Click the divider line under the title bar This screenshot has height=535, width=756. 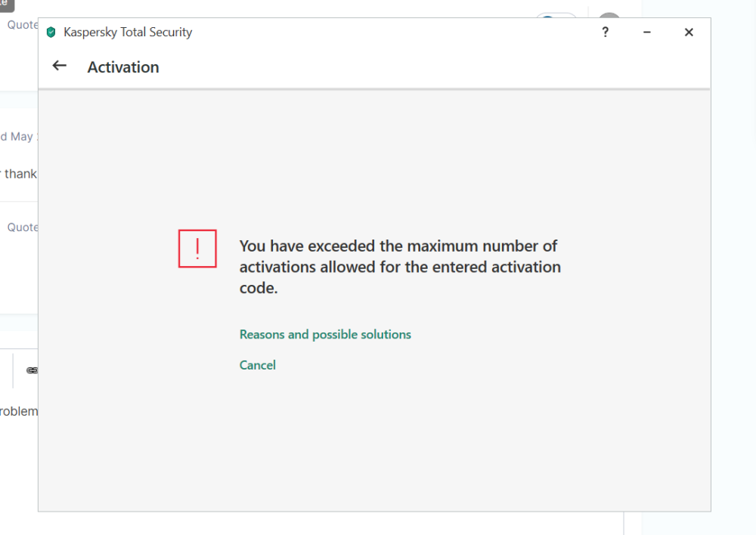point(374,88)
